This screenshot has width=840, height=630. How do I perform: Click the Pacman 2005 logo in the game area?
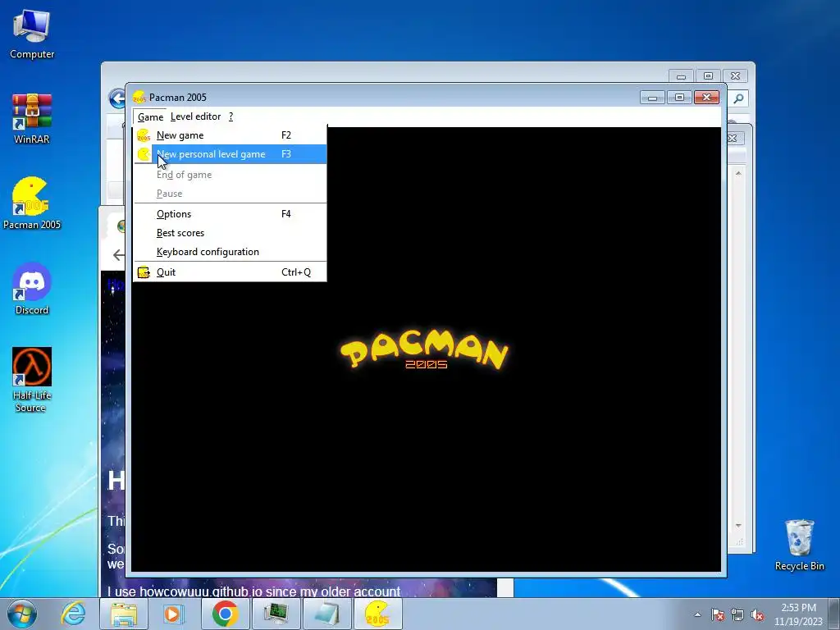[424, 349]
